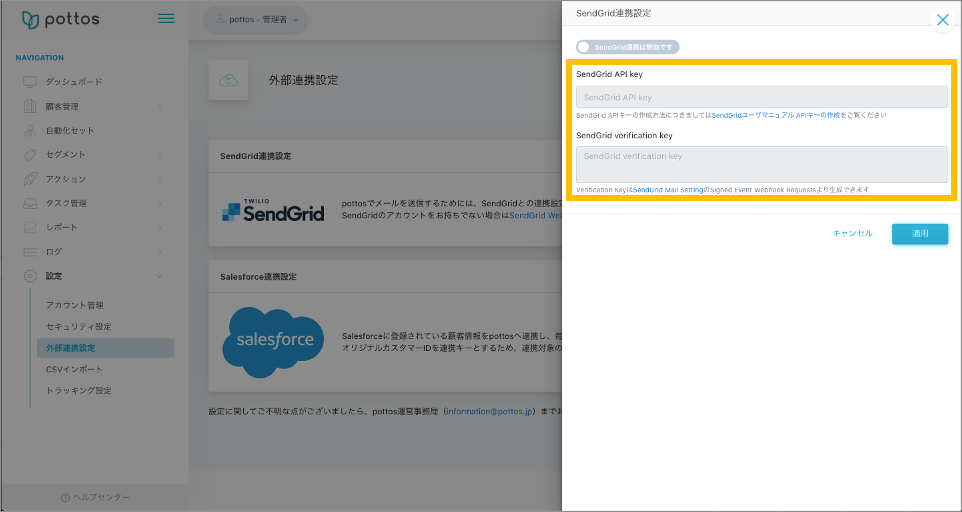Viewport: 962px width, 512px height.
Task: Click the report chart icon
Action: point(30,227)
